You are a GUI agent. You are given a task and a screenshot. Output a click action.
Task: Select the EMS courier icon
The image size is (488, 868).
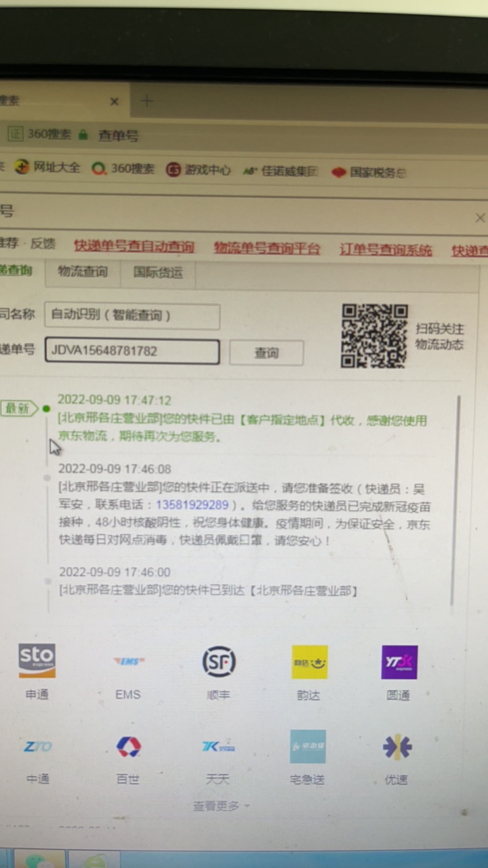click(x=128, y=661)
